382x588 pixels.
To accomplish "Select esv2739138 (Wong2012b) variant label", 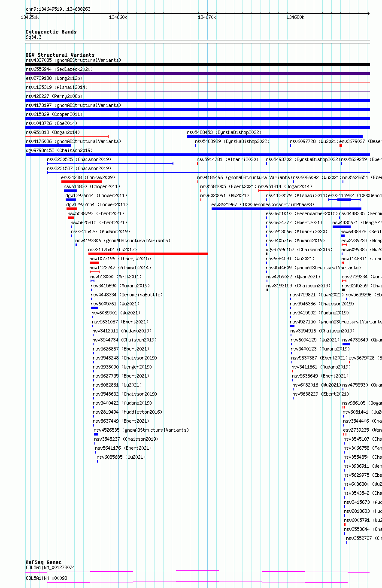I will (x=54, y=78).
